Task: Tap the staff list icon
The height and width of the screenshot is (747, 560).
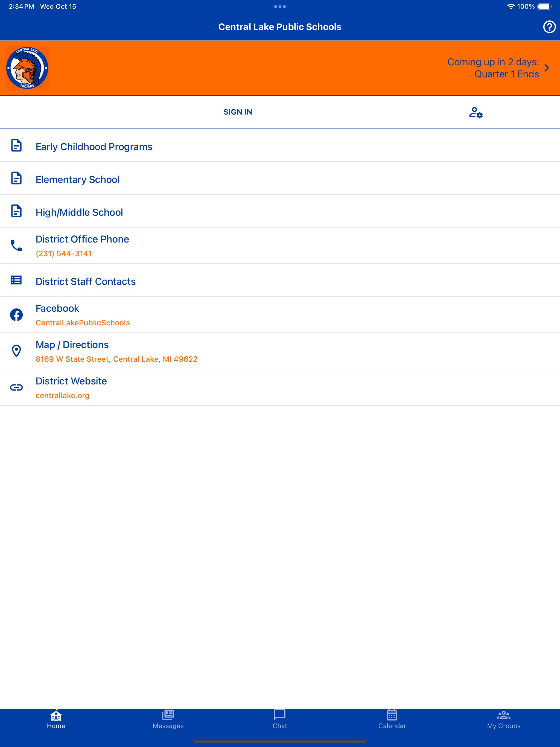Action: coord(16,280)
